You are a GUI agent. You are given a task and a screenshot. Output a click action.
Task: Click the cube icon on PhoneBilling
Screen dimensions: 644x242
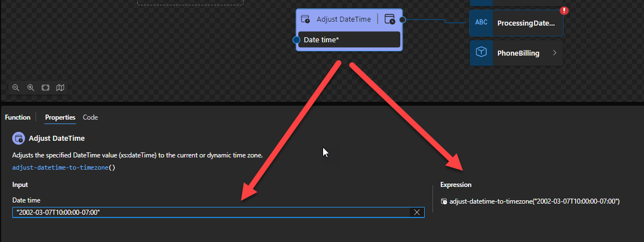tap(481, 53)
